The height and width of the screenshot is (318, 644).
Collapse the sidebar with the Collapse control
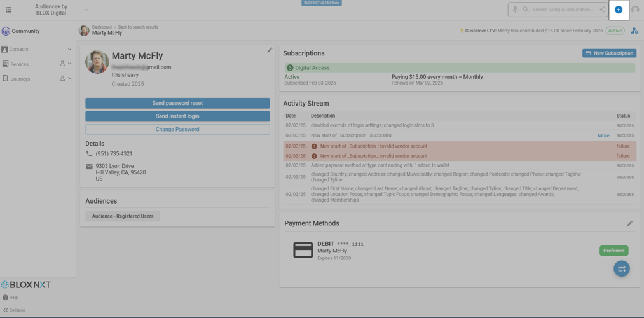[x=14, y=310]
